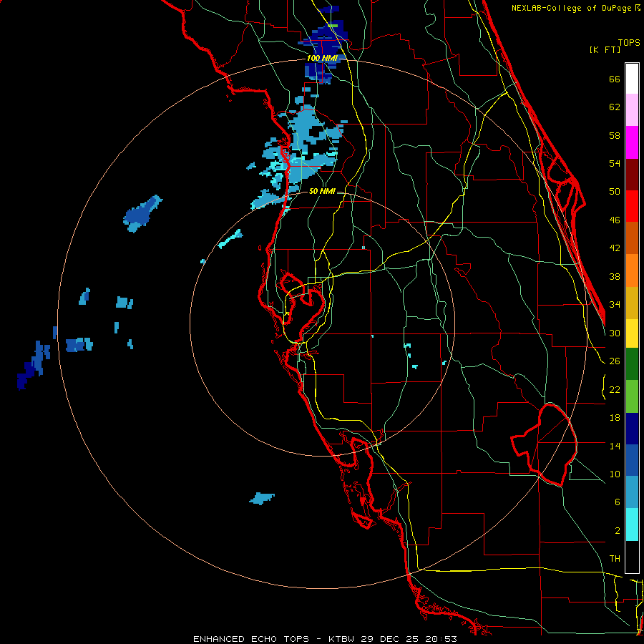
Task: Click the "100 NMI" range ring label
Action: coord(322,59)
